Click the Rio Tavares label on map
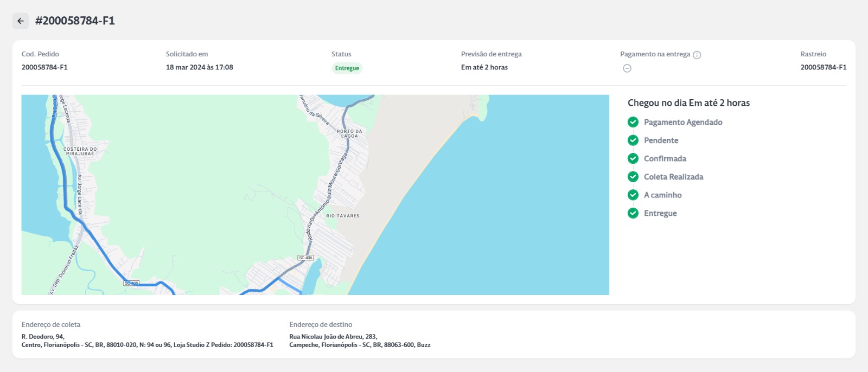 tap(343, 216)
